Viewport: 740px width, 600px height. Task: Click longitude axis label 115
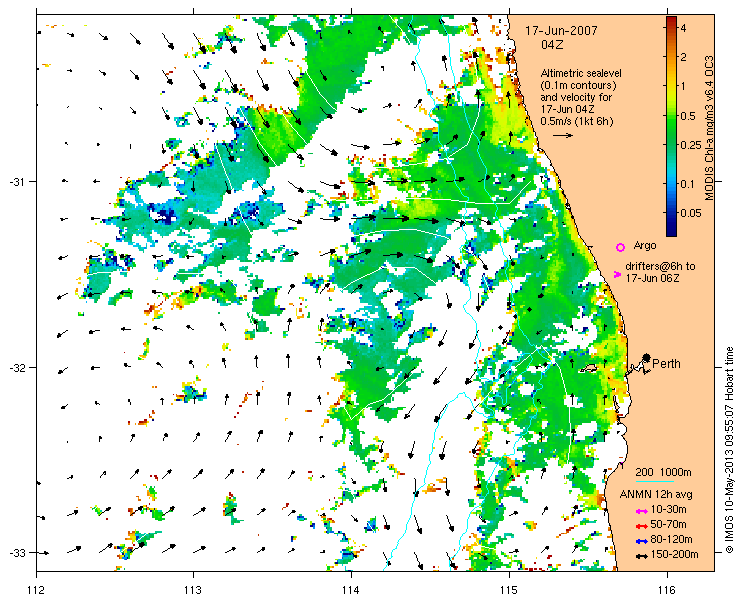[x=509, y=590]
